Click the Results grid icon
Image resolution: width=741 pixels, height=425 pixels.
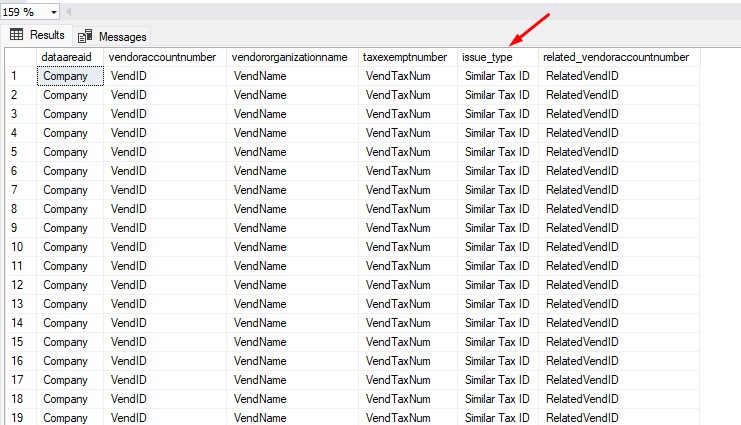click(17, 35)
